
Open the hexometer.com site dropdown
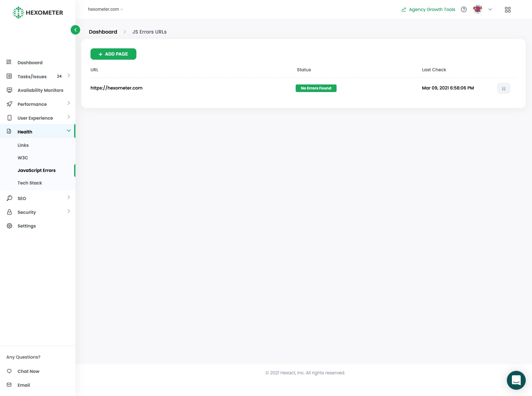[106, 9]
